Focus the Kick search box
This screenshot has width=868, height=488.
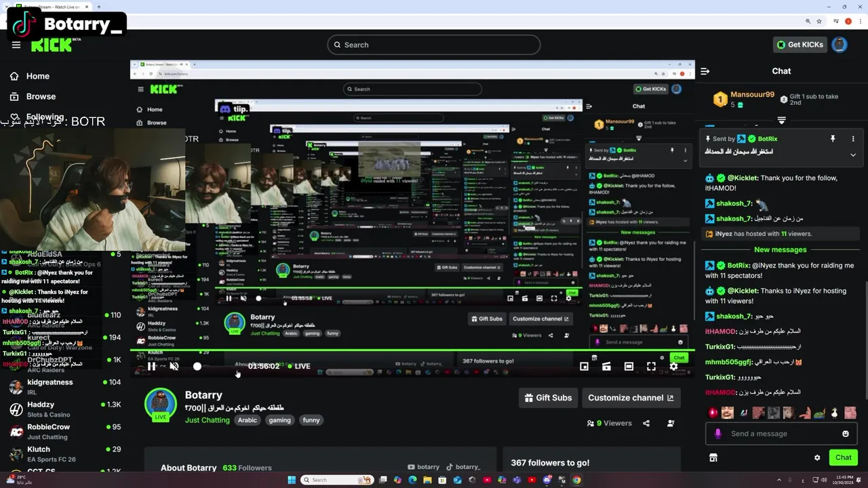[x=434, y=45]
